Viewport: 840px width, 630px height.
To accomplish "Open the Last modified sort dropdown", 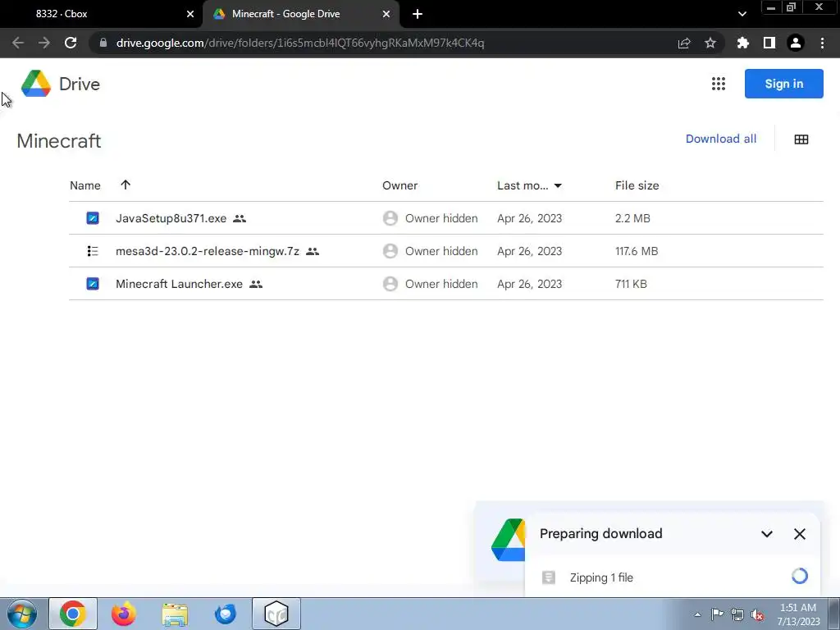I will pyautogui.click(x=558, y=185).
